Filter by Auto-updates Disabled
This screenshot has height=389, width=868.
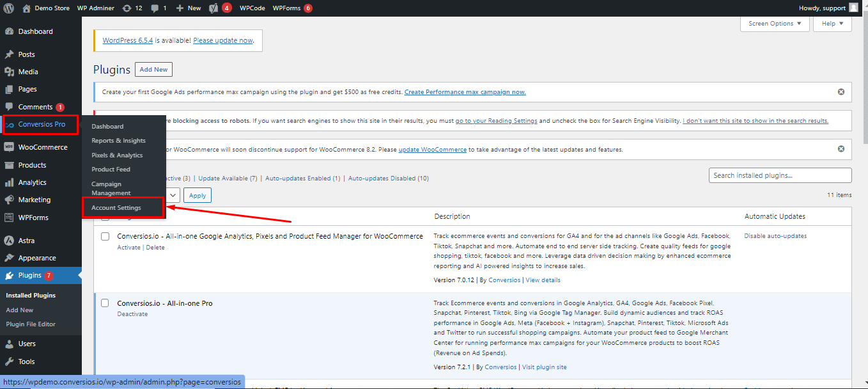pos(388,179)
